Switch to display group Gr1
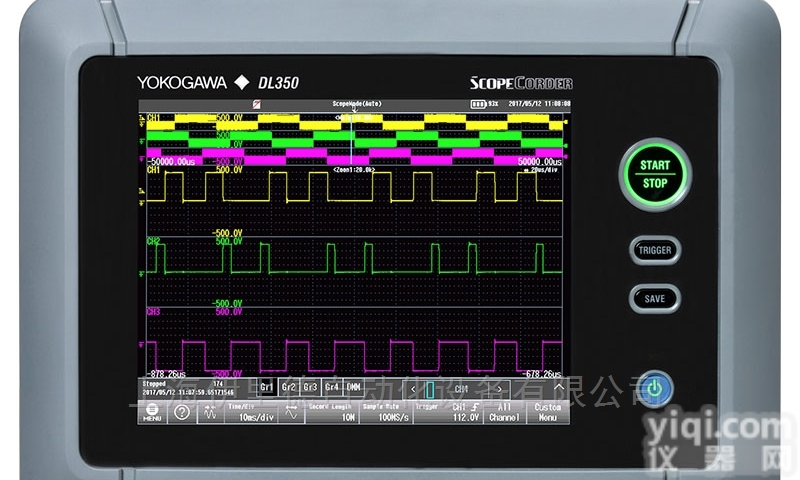800x480 pixels. click(267, 387)
